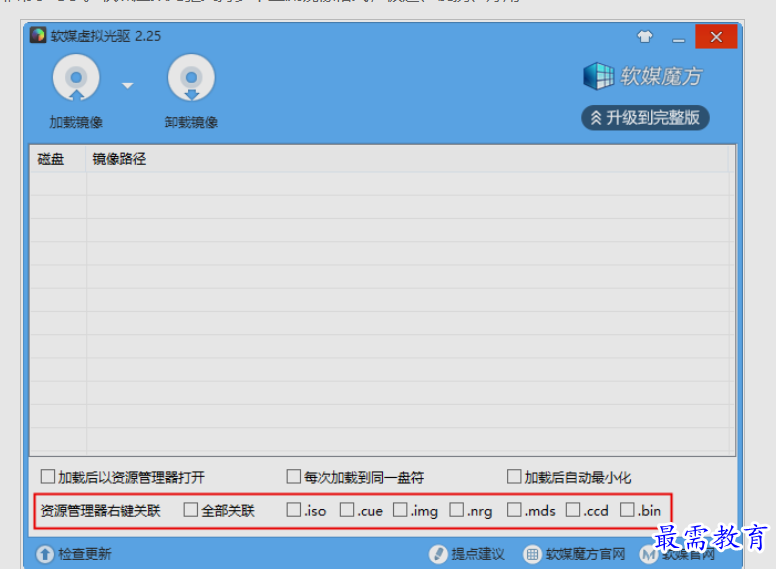Image resolution: width=776 pixels, height=569 pixels.
Task: Check the .mds association box
Action: [x=514, y=510]
